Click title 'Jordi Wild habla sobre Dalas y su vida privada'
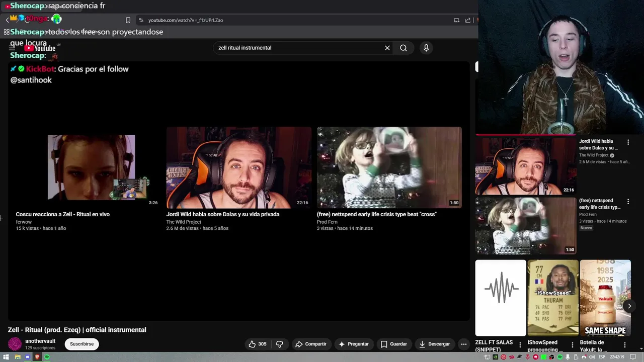 [x=223, y=214]
